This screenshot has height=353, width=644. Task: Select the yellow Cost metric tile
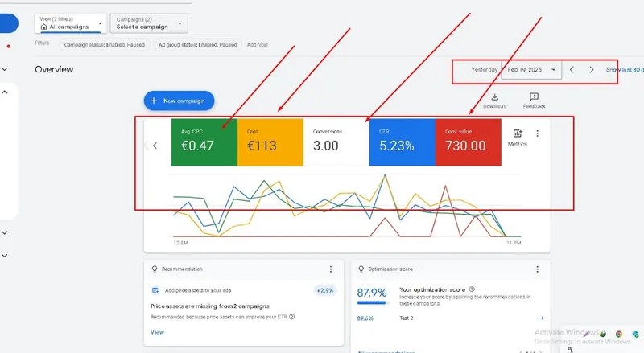270,142
